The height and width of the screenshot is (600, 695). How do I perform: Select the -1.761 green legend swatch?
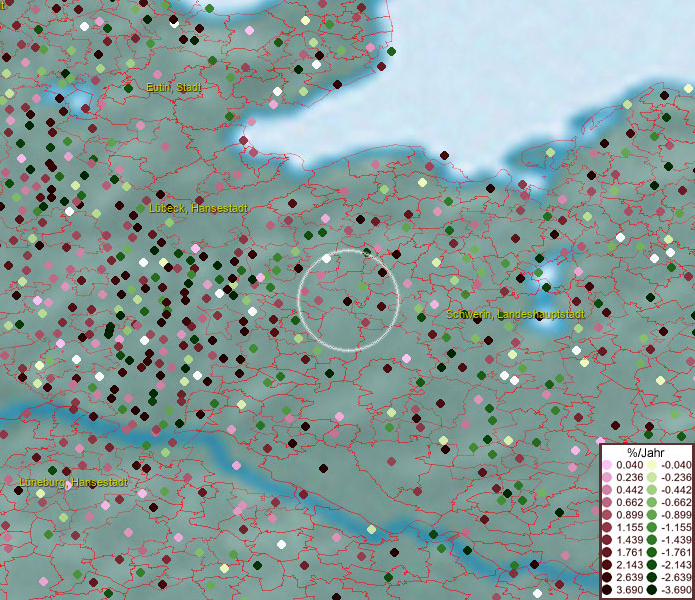(x=651, y=553)
